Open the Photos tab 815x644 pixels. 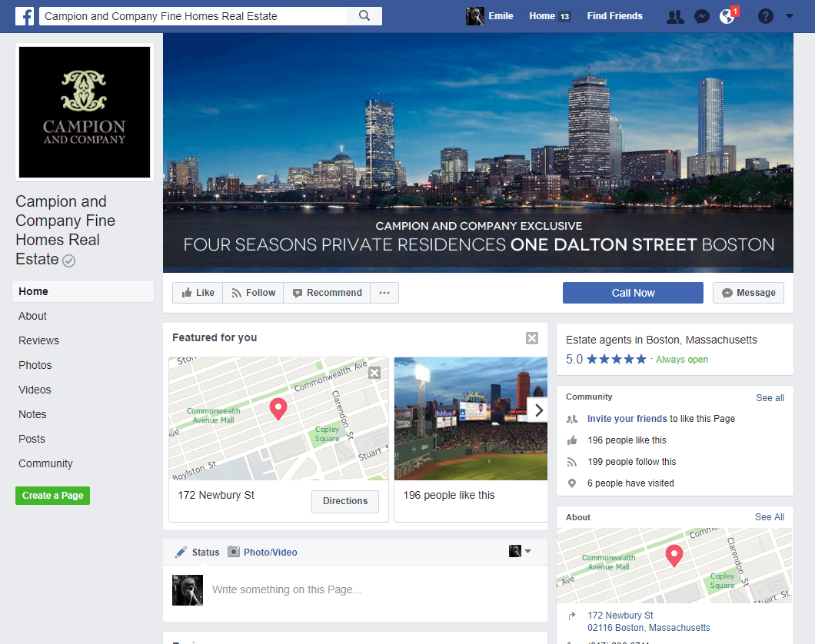pos(35,365)
